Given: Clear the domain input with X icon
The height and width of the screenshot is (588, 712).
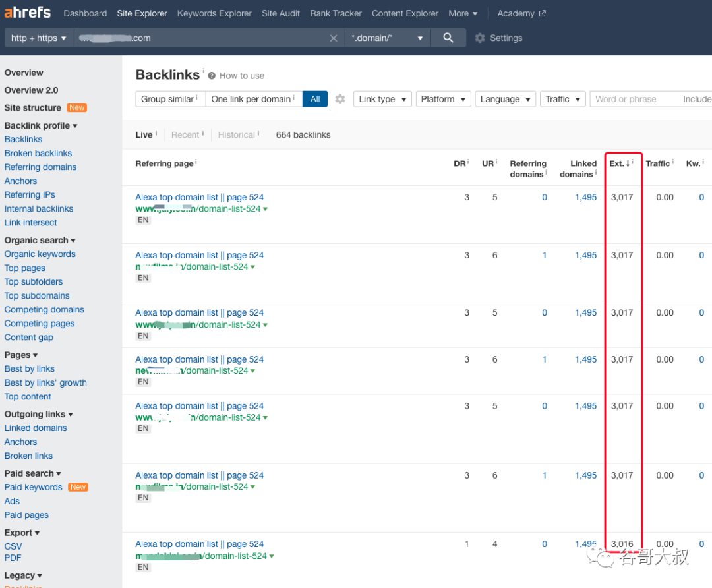Looking at the screenshot, I should click(x=334, y=38).
